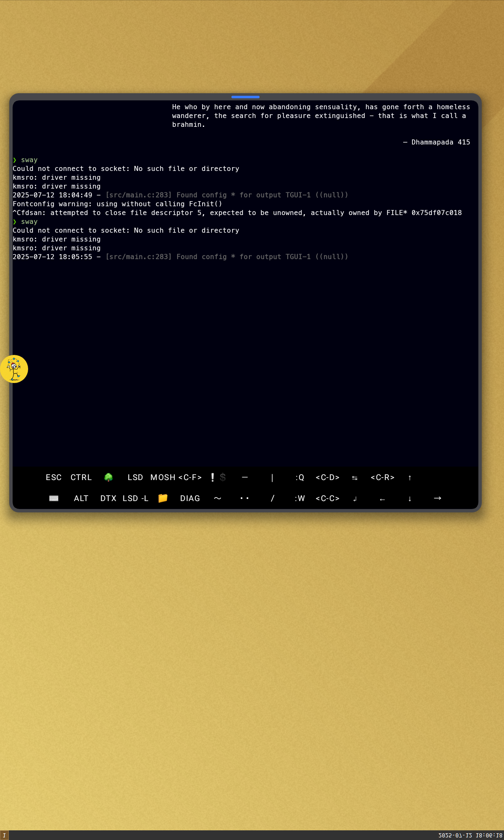Click the quote text starting 'He who by here'
The width and height of the screenshot is (504, 840).
click(321, 116)
